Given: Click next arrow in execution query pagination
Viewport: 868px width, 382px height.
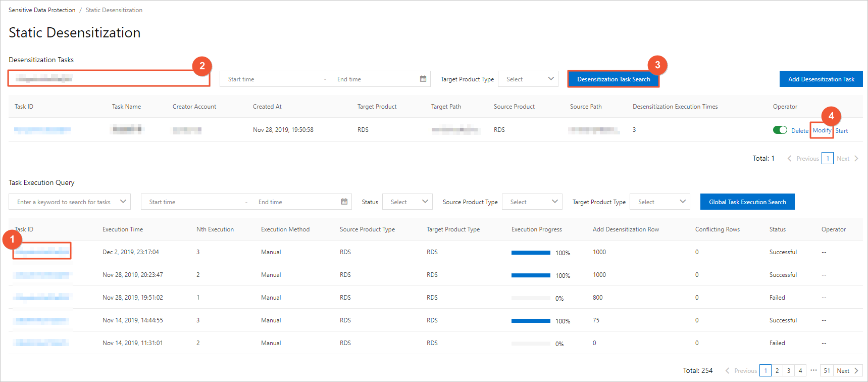Looking at the screenshot, I should pyautogui.click(x=856, y=371).
